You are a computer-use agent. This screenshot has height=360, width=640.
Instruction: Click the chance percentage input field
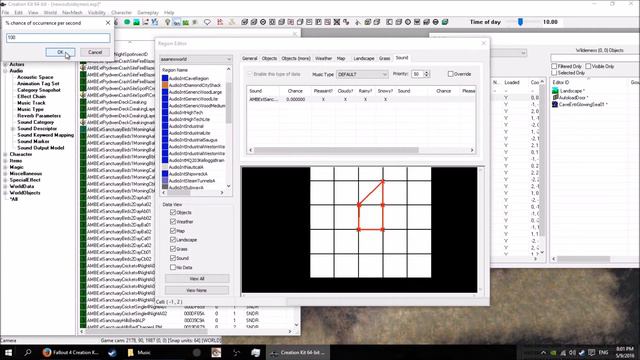coord(58,38)
